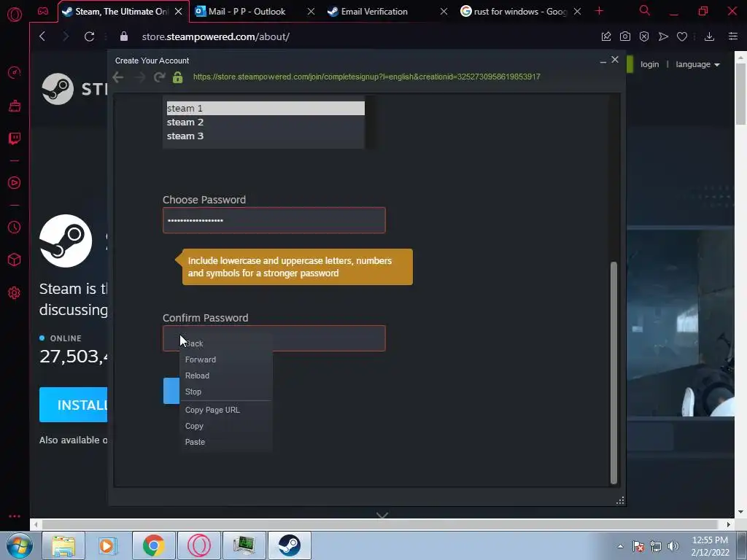Screen dimensions: 747x560
Task: Go back in the Opera browser
Action: 42,36
